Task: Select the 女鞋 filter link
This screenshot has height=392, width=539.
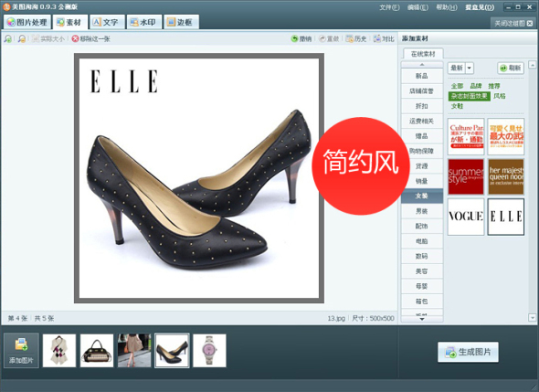Action: [457, 106]
